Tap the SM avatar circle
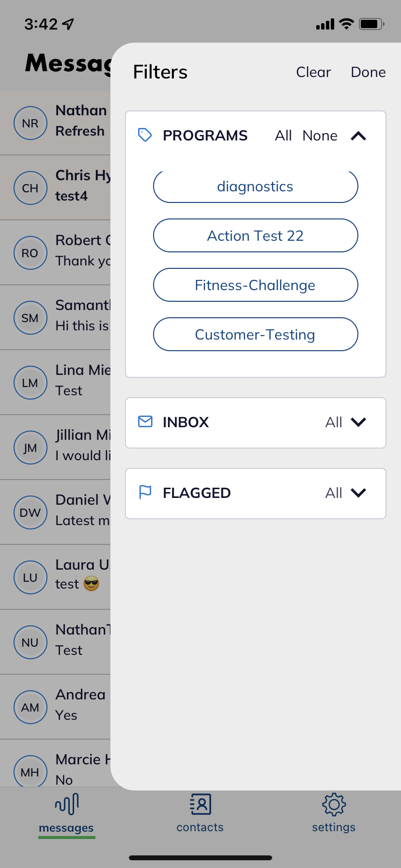The width and height of the screenshot is (401, 868). point(30,318)
